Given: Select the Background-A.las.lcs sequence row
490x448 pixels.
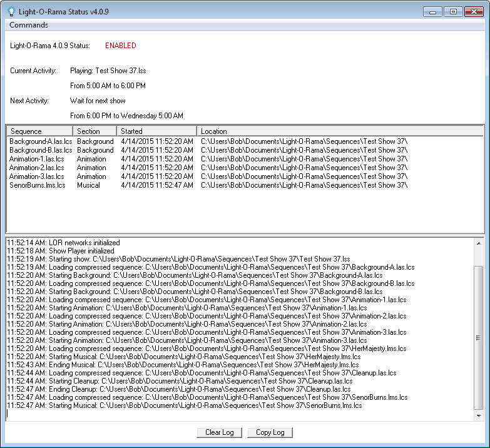Looking at the screenshot, I should [41, 141].
